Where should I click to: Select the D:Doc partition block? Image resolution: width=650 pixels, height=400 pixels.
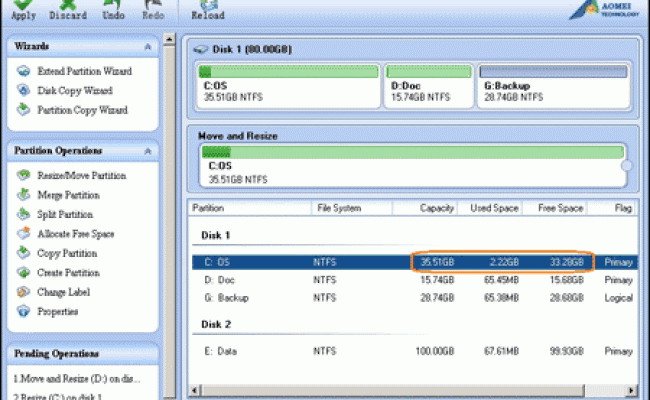pyautogui.click(x=429, y=86)
